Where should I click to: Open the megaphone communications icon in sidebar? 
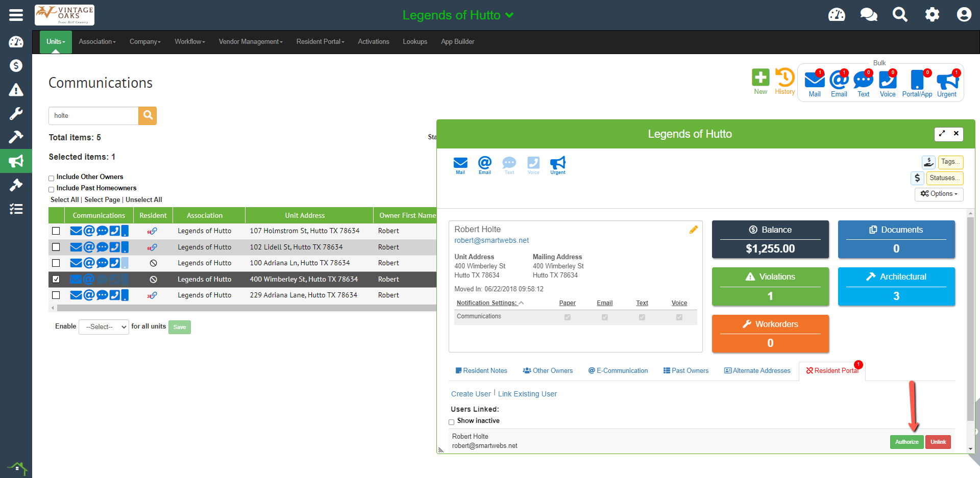tap(16, 161)
